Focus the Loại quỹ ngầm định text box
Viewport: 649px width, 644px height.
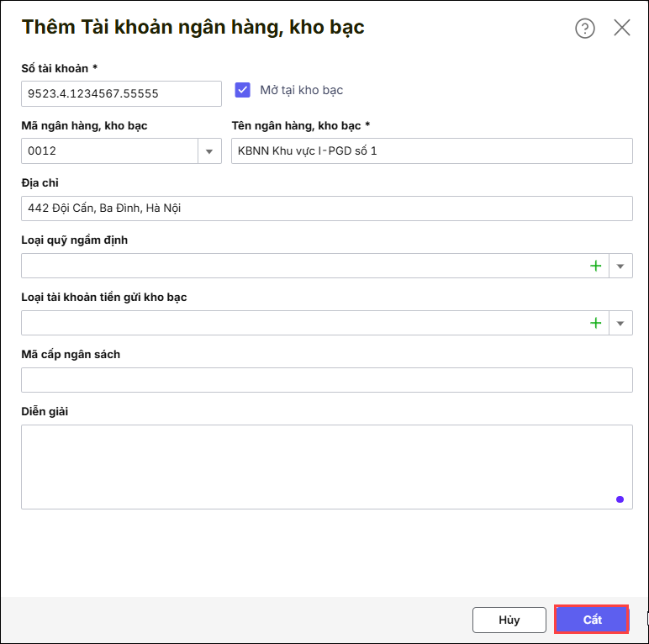303,266
